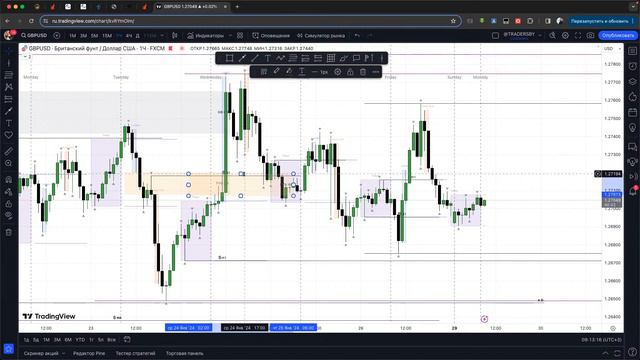Toggle hide all drawings eye icon
The image size is (640, 360).
9,216
